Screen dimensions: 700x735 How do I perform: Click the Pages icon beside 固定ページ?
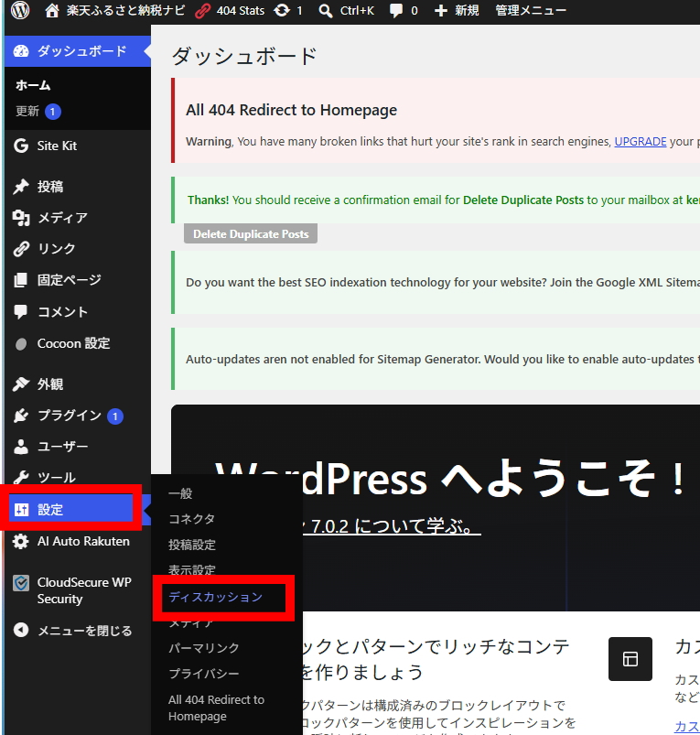(x=21, y=280)
